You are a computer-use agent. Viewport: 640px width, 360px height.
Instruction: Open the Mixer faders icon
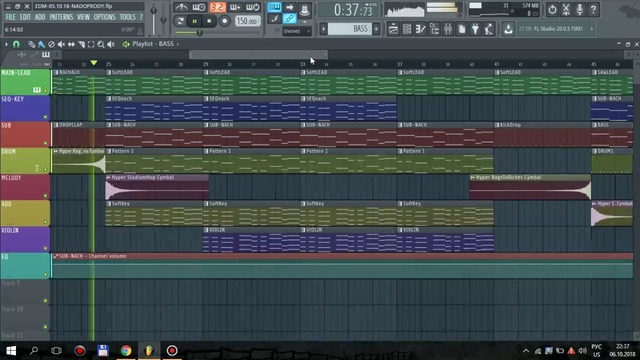point(448,29)
